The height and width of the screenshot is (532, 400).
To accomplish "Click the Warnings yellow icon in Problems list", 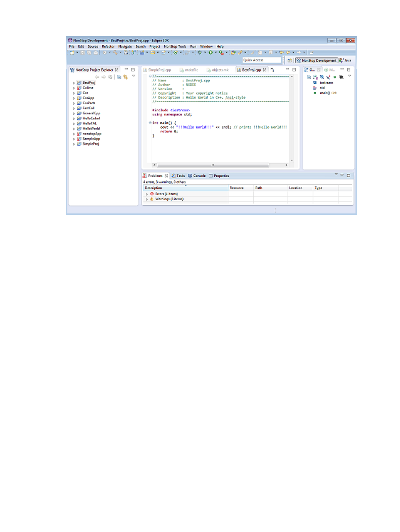I will pyautogui.click(x=152, y=199).
